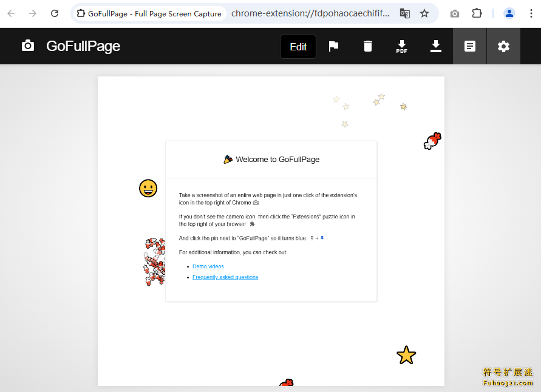The image size is (541, 392).
Task: Open the Chrome three-dot menu
Action: [531, 13]
